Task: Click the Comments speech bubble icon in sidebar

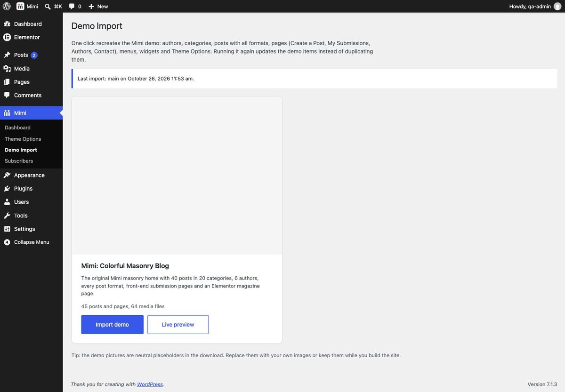Action: coord(7,95)
